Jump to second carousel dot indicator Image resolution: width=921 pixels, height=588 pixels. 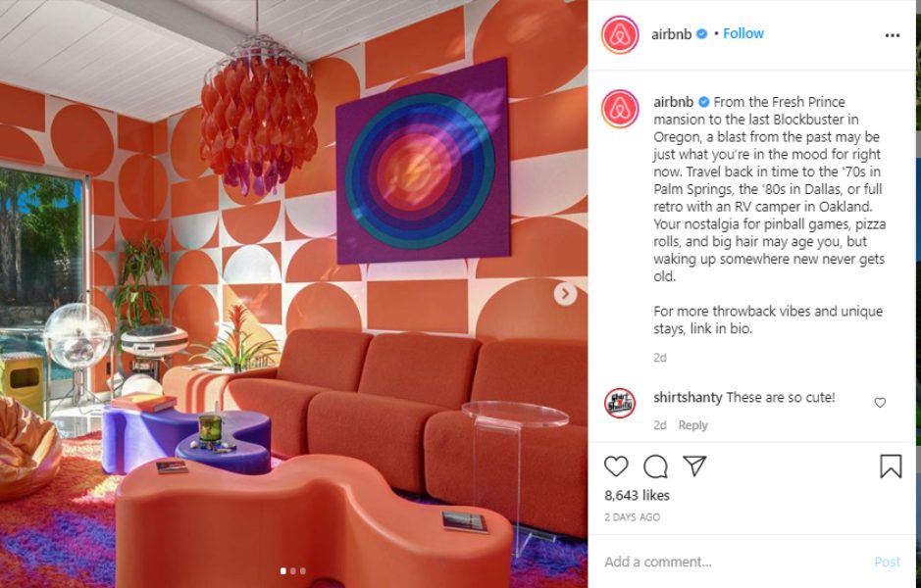293,571
